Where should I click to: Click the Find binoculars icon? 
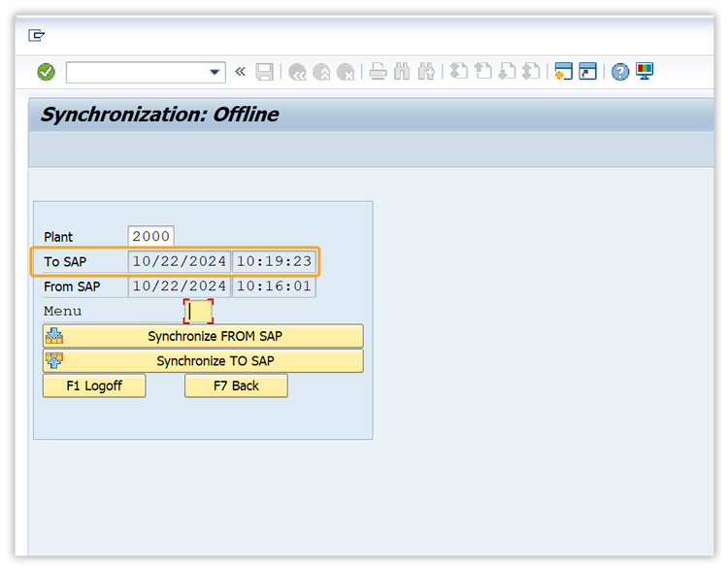(x=402, y=72)
